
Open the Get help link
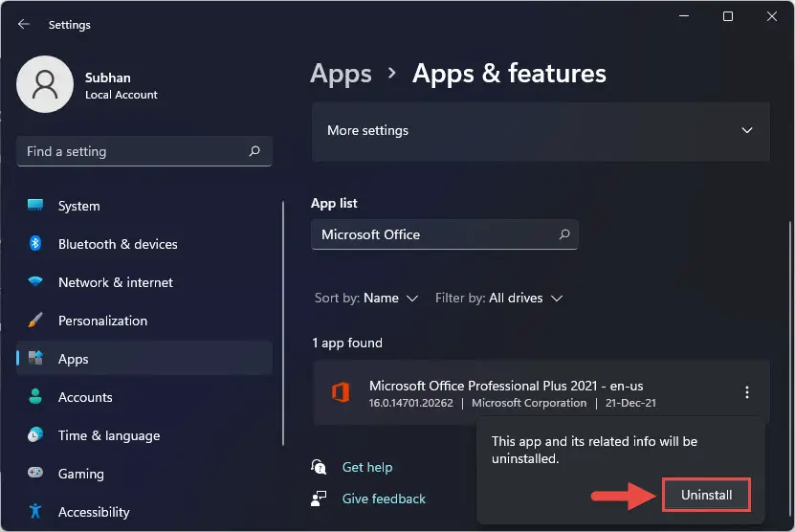(367, 467)
